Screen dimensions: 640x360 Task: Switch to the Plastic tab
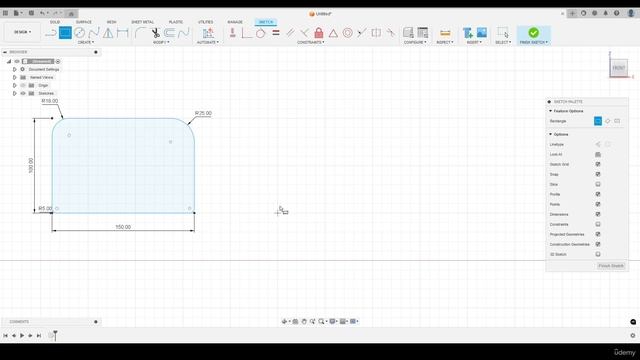(x=176, y=22)
